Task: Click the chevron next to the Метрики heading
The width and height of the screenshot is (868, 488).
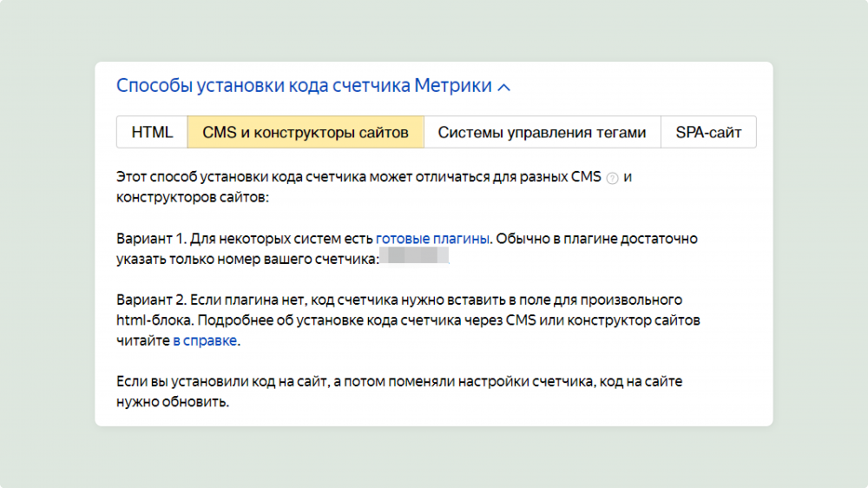Action: tap(503, 88)
